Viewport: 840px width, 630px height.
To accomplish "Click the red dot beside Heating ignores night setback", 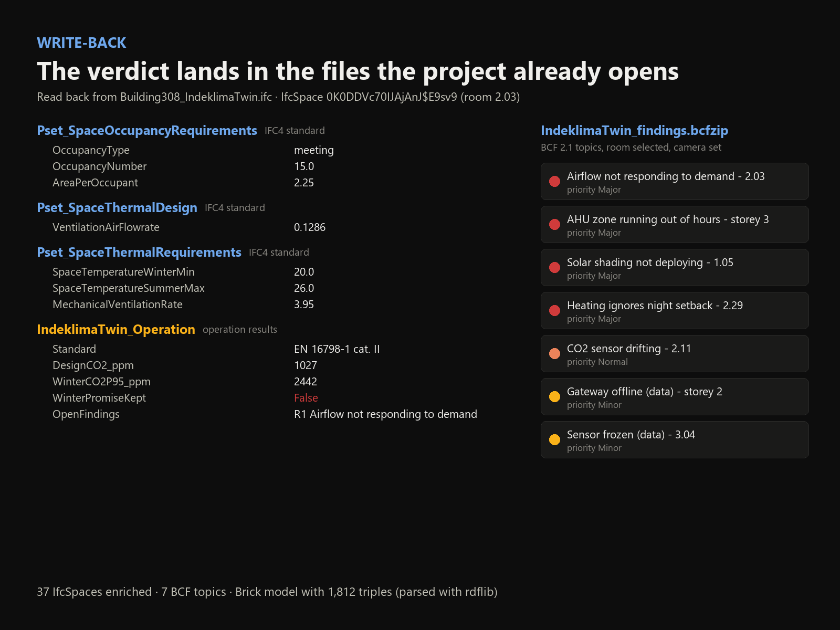I will (554, 310).
